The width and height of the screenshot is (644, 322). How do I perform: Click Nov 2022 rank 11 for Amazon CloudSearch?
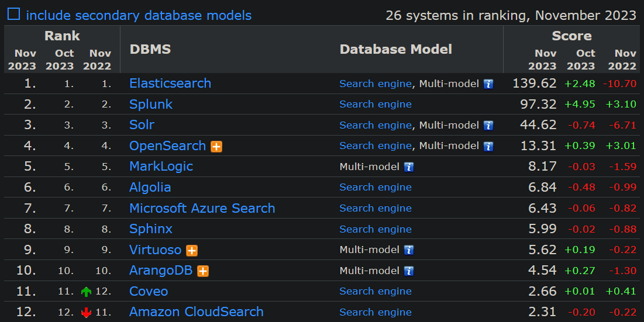(103, 313)
